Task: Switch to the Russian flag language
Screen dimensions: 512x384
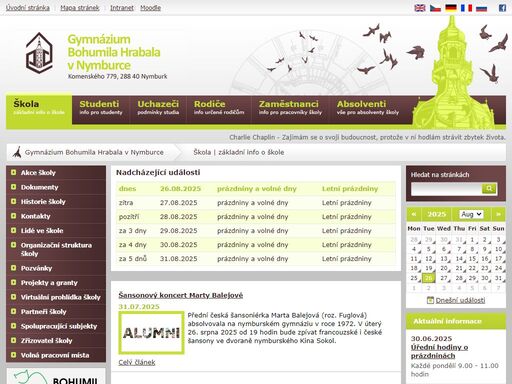Action: coord(481,8)
